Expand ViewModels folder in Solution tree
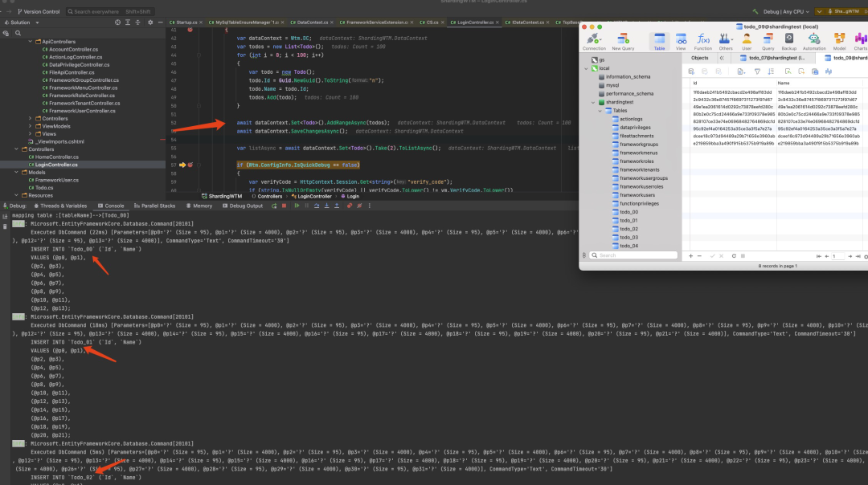 (31, 126)
